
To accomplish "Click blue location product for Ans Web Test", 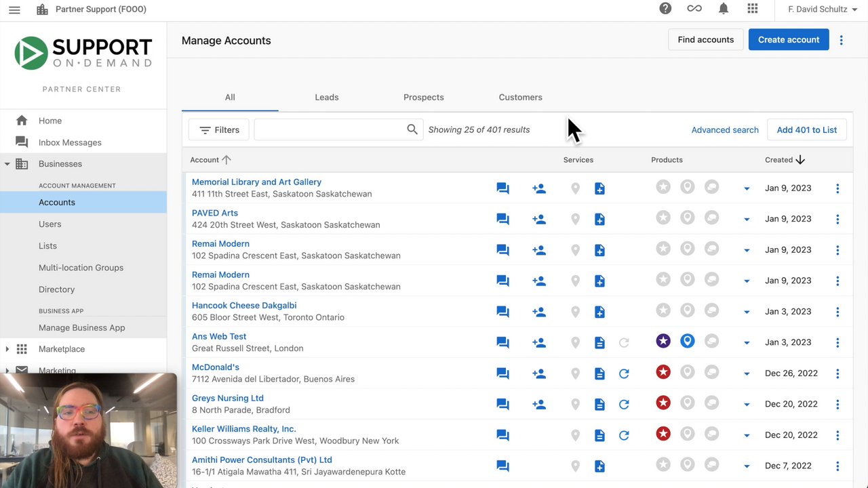I will coord(688,341).
